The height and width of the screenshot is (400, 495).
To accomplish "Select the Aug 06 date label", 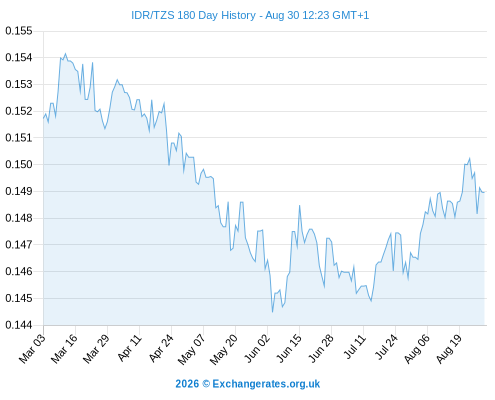I will pyautogui.click(x=417, y=349).
